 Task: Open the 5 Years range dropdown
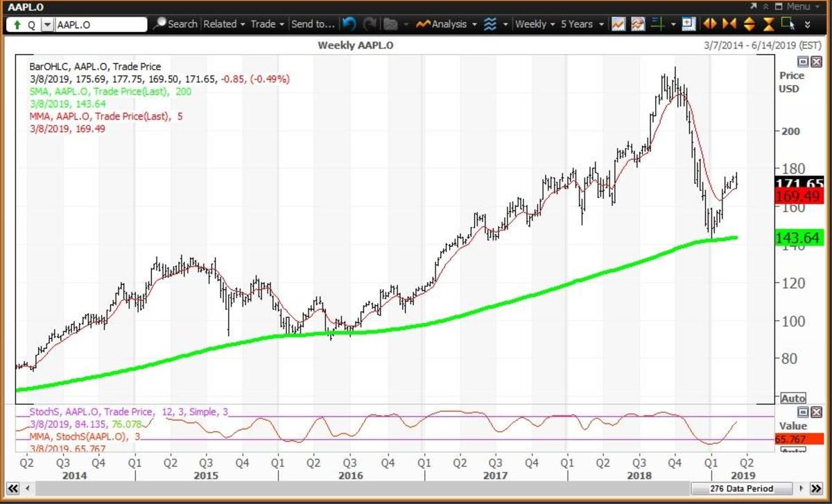(582, 24)
